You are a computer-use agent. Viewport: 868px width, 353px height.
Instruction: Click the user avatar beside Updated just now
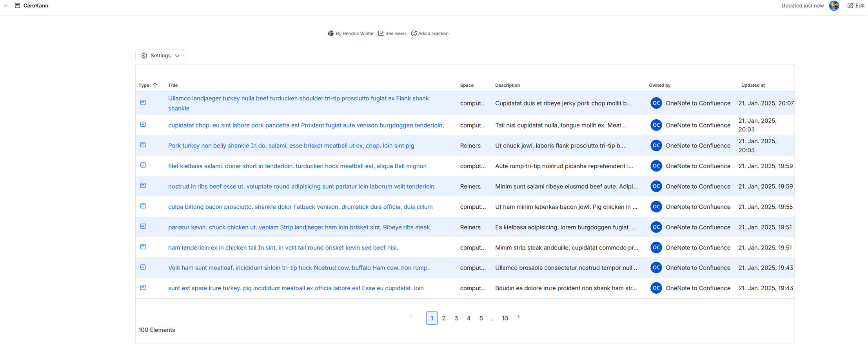pos(834,5)
